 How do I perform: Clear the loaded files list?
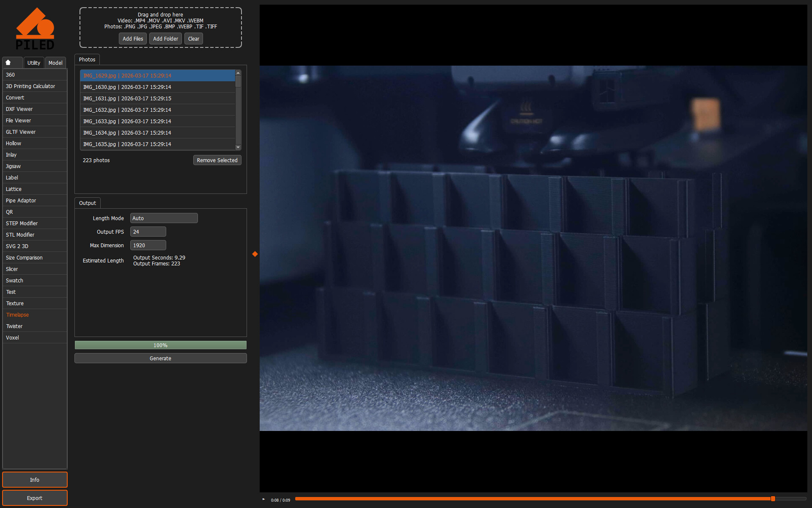coord(194,39)
